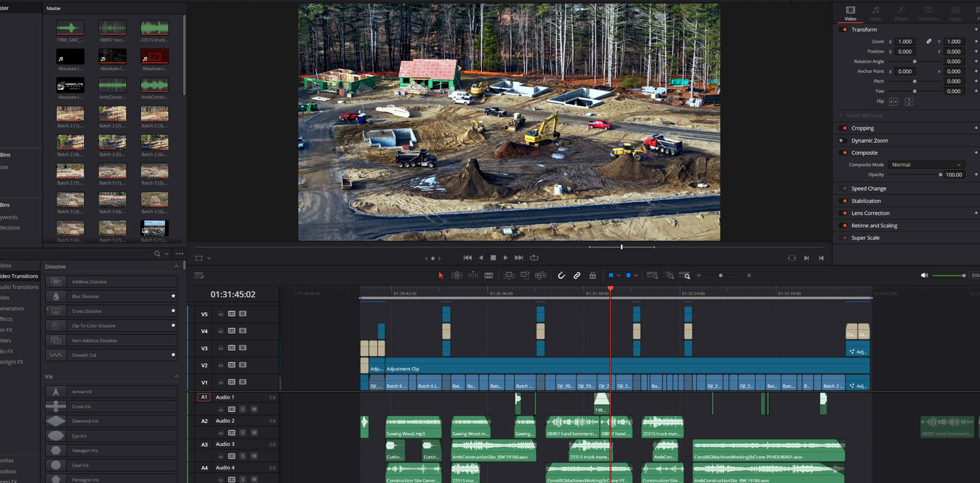Activate the Trim Edit Mode tool
Image resolution: width=980 pixels, height=483 pixels.
click(x=457, y=276)
